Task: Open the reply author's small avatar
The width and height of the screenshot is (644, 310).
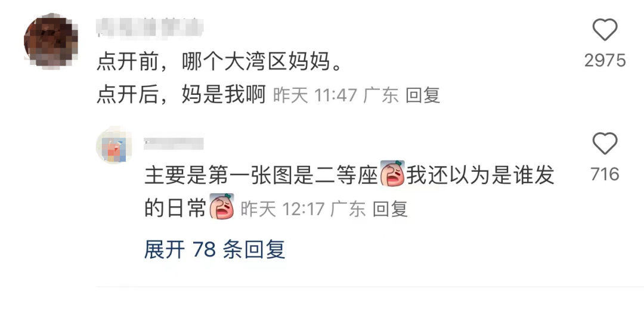Action: 114,145
